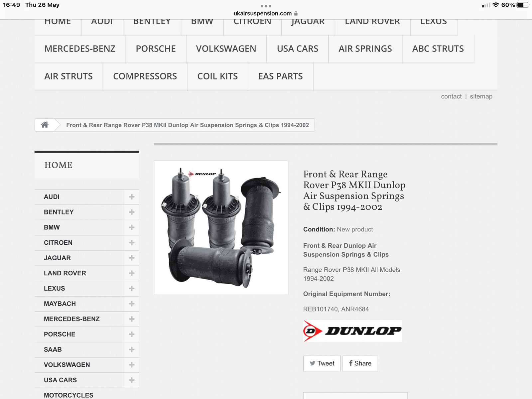Expand the PORSCHE sidebar plus toggle
532x399 pixels.
[132, 334]
